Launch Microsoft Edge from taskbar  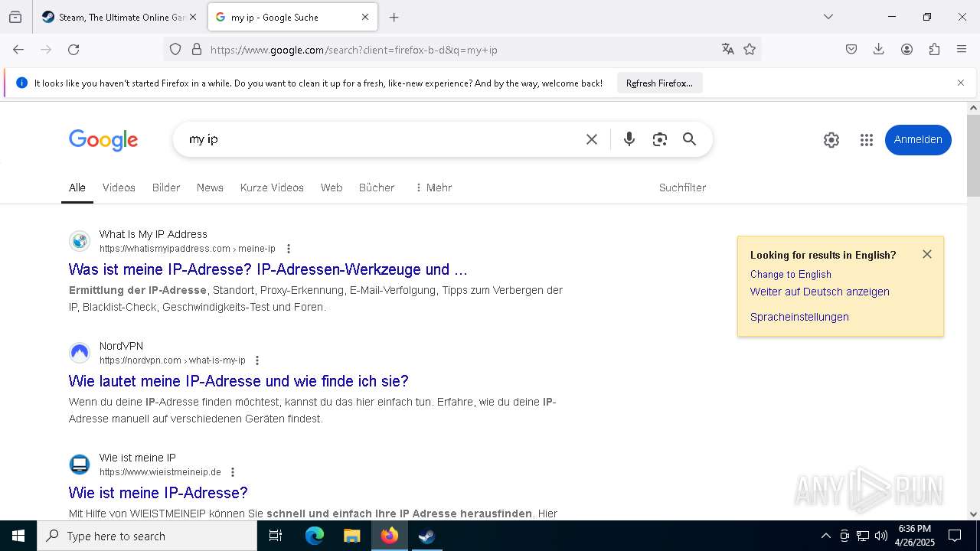[x=315, y=536]
